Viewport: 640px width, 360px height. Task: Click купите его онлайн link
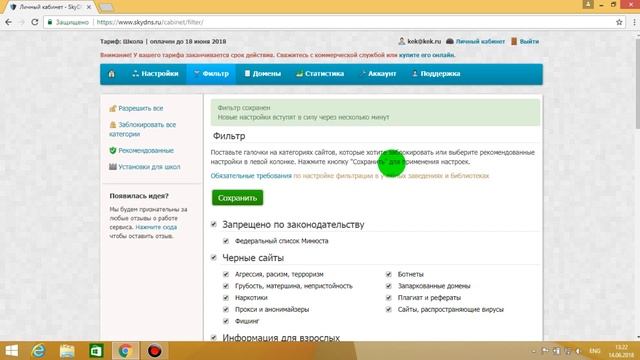pyautogui.click(x=427, y=55)
